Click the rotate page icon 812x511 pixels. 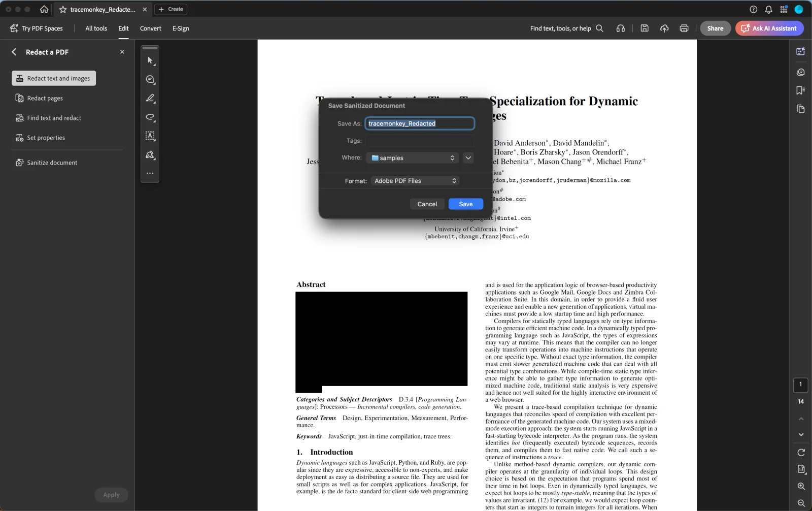tap(801, 453)
